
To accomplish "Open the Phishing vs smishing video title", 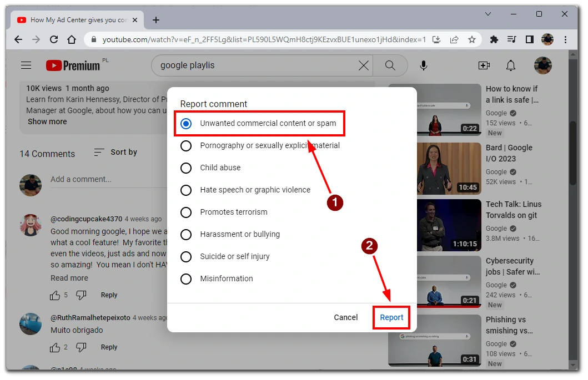I will [509, 325].
